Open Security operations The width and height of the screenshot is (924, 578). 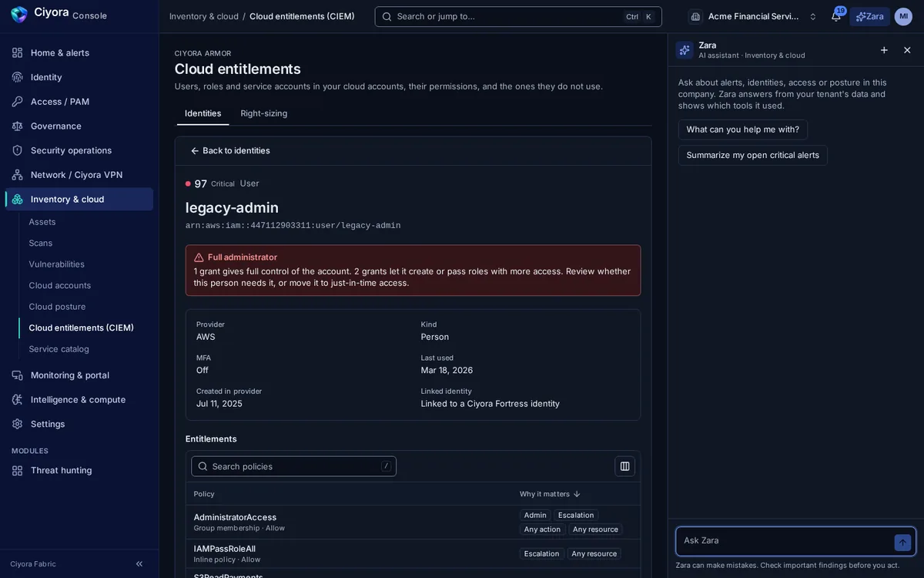pyautogui.click(x=79, y=150)
